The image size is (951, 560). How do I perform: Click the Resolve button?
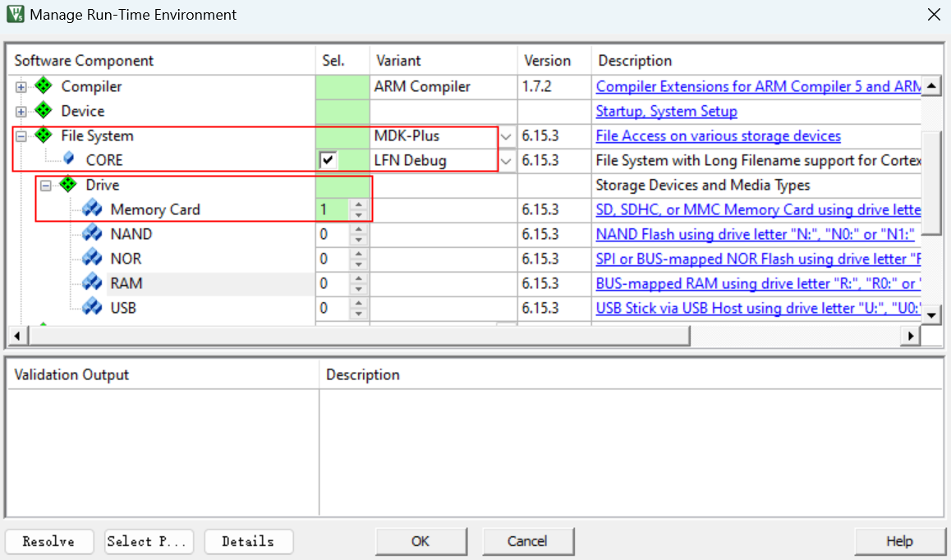click(x=48, y=541)
